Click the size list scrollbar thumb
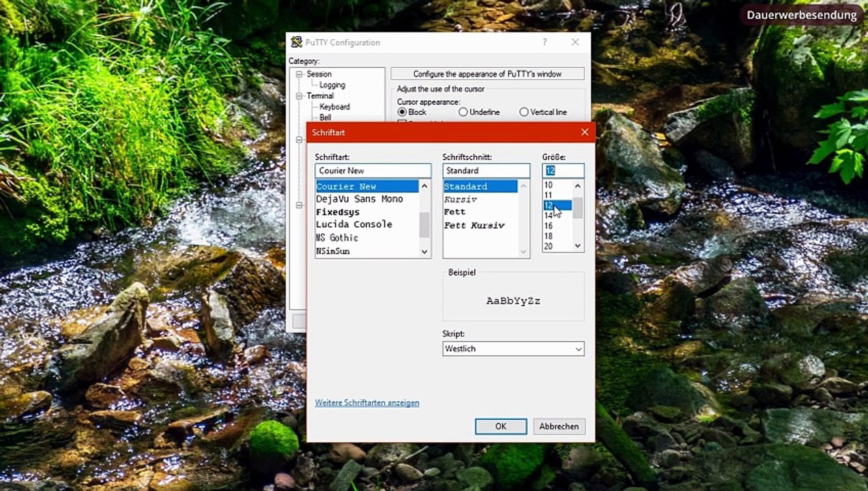Image resolution: width=868 pixels, height=491 pixels. (x=578, y=208)
